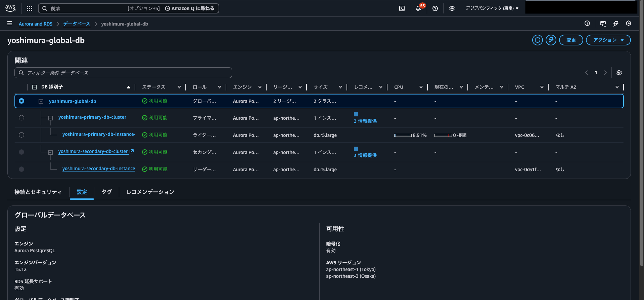The width and height of the screenshot is (644, 300).
Task: Click the 変更 button
Action: (x=571, y=40)
